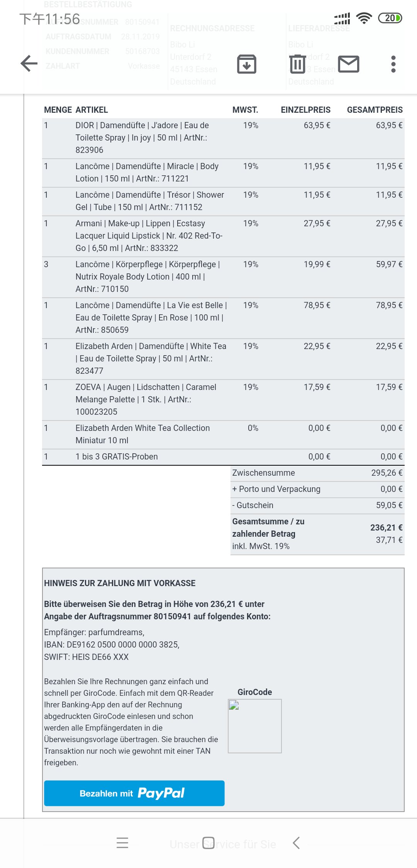
Task: Tap the Lancôme La Vie est Belle row
Action: point(223,318)
